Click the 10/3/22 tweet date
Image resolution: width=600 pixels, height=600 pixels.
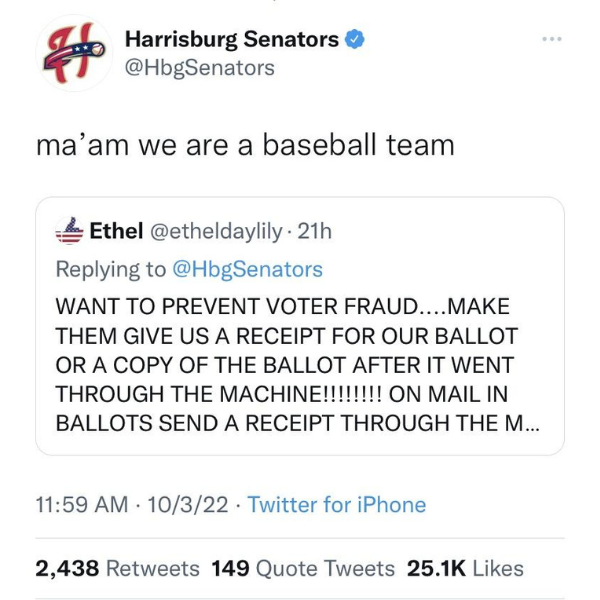[188, 504]
